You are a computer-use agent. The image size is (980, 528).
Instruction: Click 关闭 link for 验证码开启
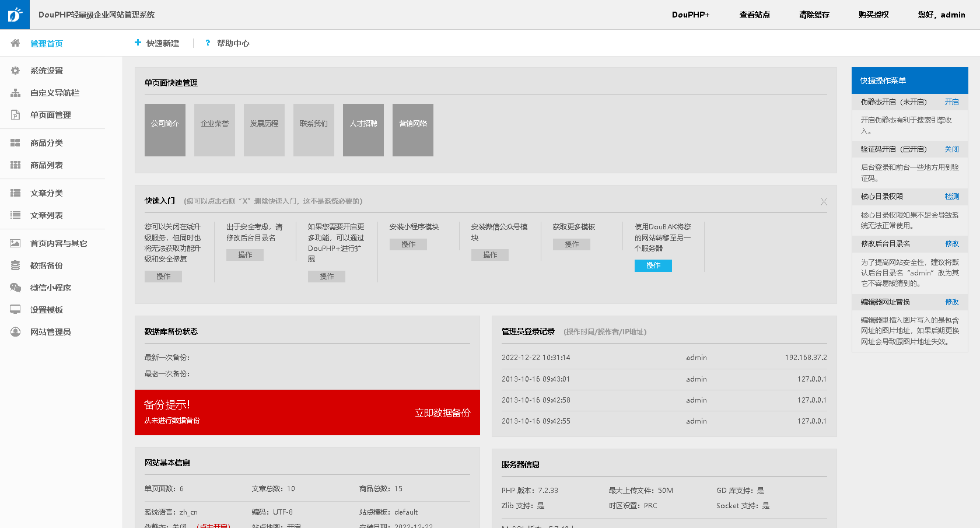pos(952,149)
